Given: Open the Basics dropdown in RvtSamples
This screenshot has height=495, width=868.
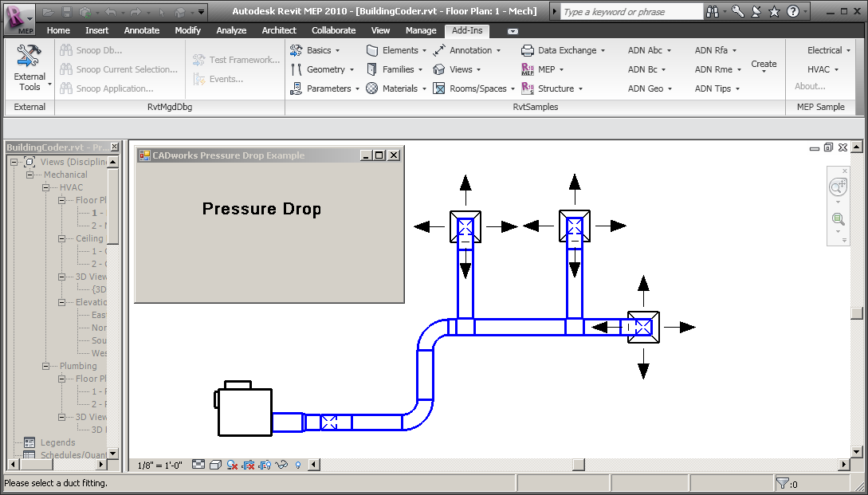Looking at the screenshot, I should click(322, 49).
